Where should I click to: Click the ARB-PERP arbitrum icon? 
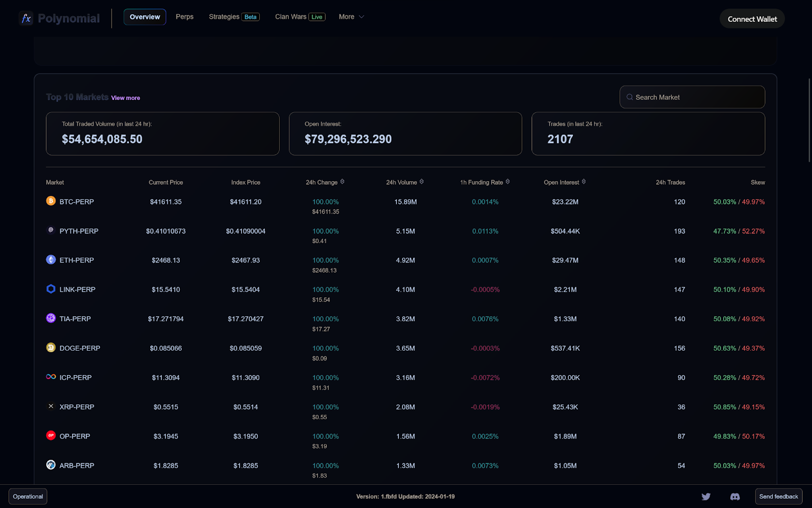(51, 465)
